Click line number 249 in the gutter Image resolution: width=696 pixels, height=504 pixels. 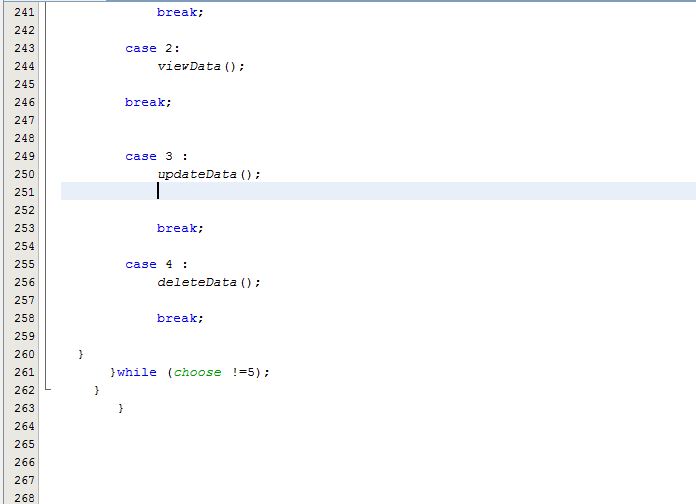pyautogui.click(x=24, y=156)
